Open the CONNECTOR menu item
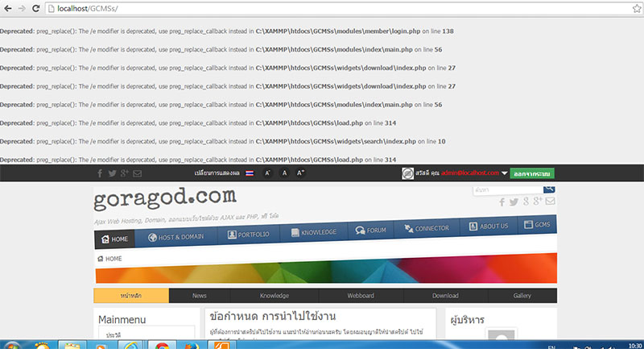The width and height of the screenshot is (644, 349). [427, 228]
